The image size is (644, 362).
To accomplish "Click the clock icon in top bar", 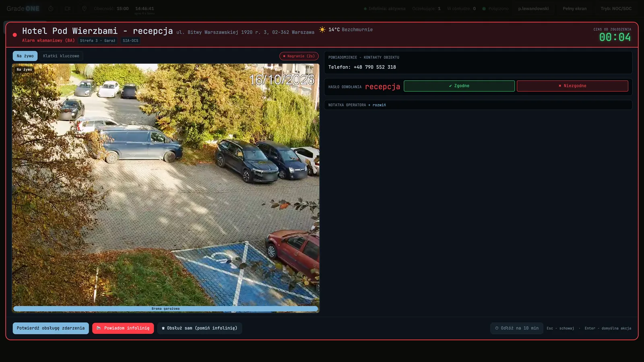I will tap(51, 8).
